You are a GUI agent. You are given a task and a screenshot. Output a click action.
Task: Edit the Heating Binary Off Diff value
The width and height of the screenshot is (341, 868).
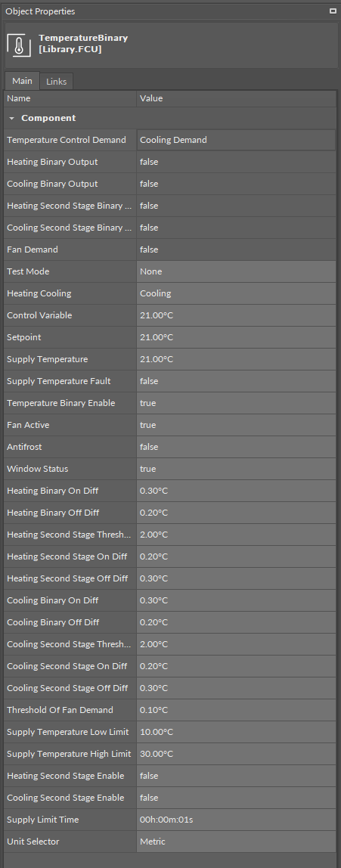coord(236,513)
